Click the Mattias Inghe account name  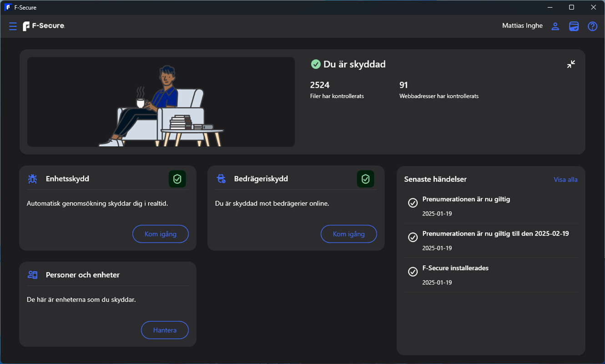522,25
